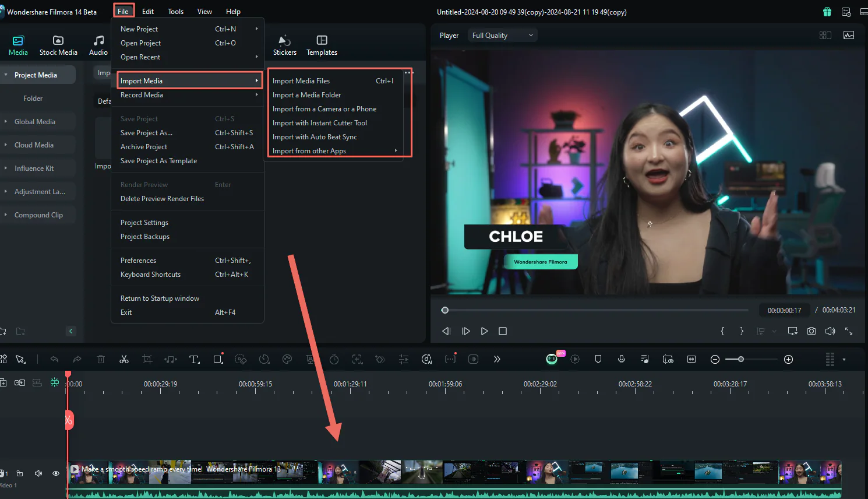Screen dimensions: 868x499
Task: Click the fullscreen expand icon in player
Action: tap(849, 331)
